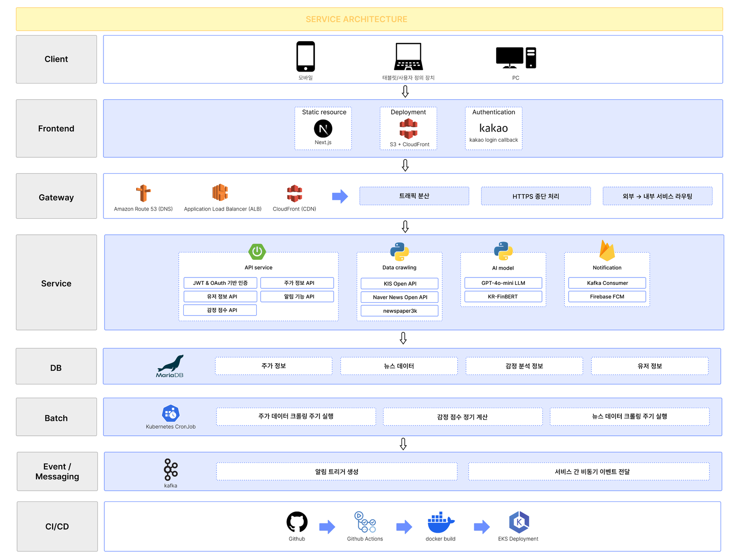Select the Kubernetes CronJob icon

[x=171, y=414]
